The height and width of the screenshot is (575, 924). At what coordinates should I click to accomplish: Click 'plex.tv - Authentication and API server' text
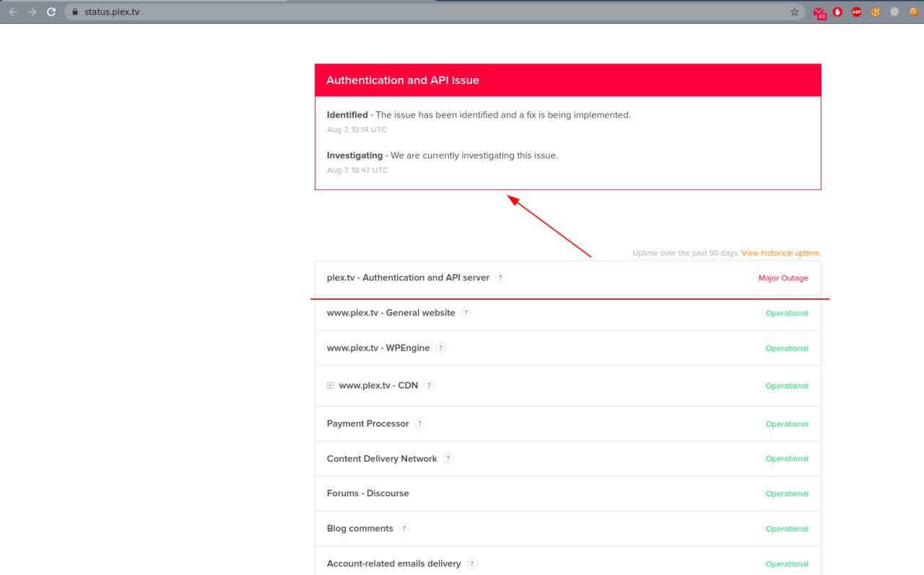408,277
